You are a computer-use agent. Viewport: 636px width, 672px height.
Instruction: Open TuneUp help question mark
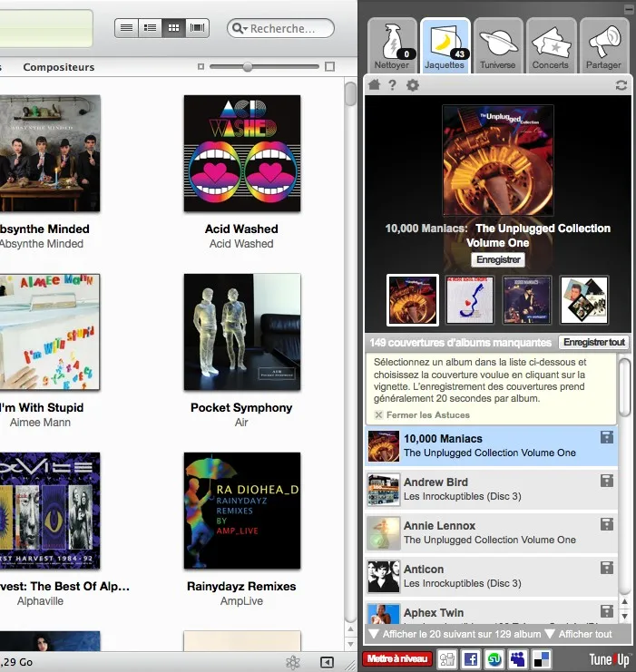[x=392, y=85]
